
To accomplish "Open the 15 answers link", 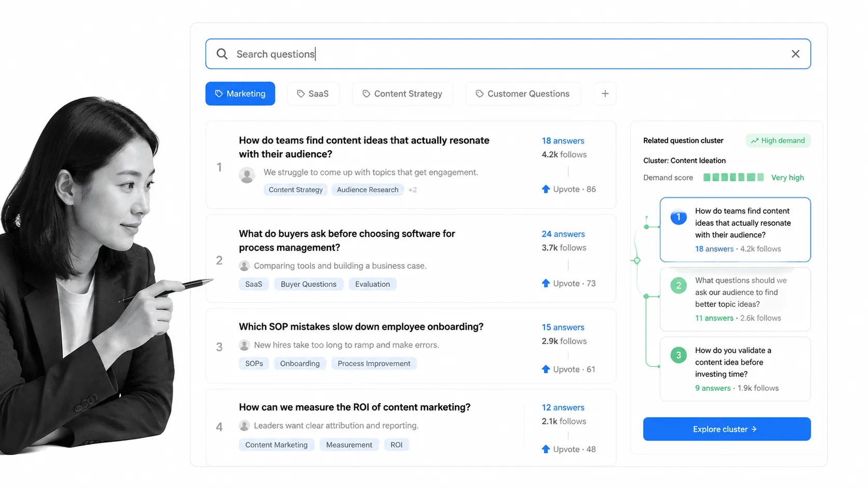I will (563, 327).
